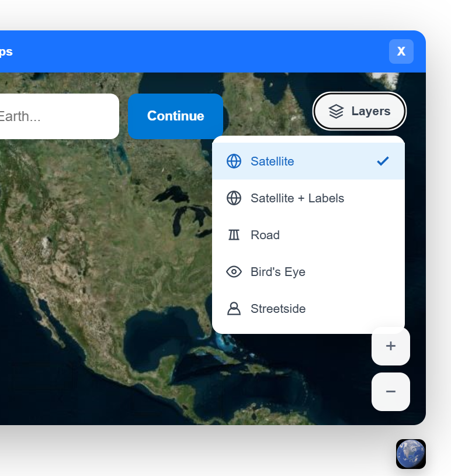Viewport: 451px width, 476px height.
Task: Close the map dialog with X
Action: (x=401, y=51)
